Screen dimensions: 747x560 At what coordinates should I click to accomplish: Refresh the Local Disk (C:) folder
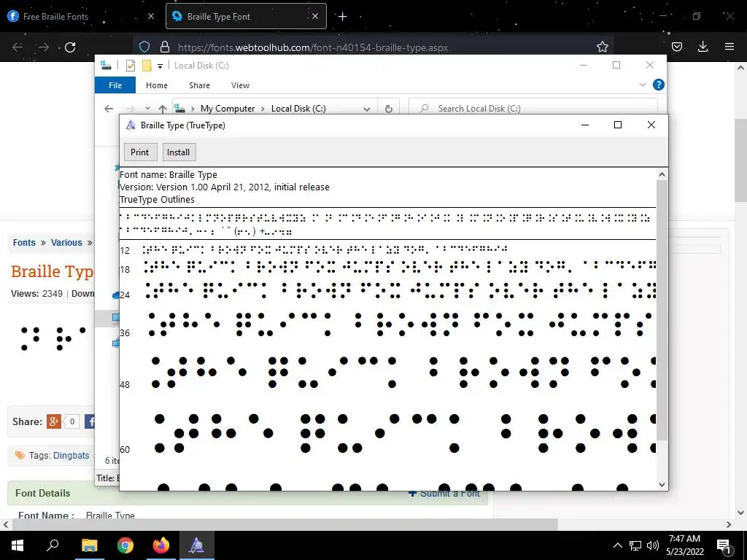point(389,109)
